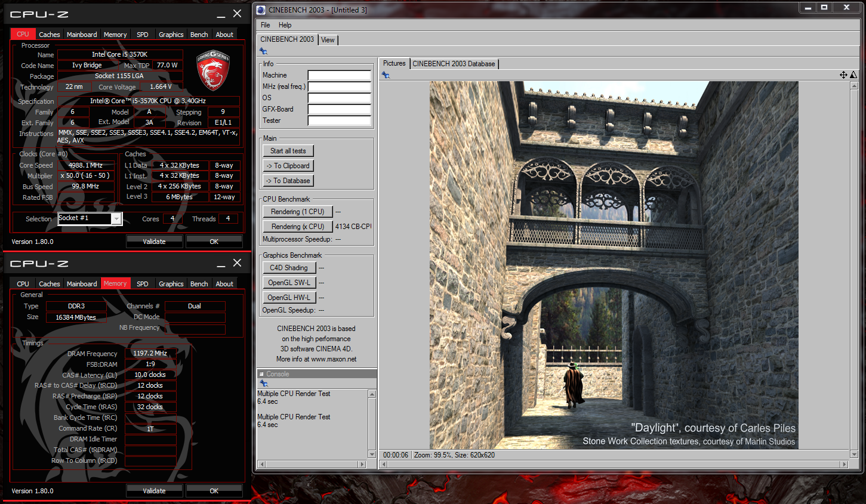The width and height of the screenshot is (866, 504).
Task: Click the Cinebench app icon in title bar
Action: click(261, 10)
